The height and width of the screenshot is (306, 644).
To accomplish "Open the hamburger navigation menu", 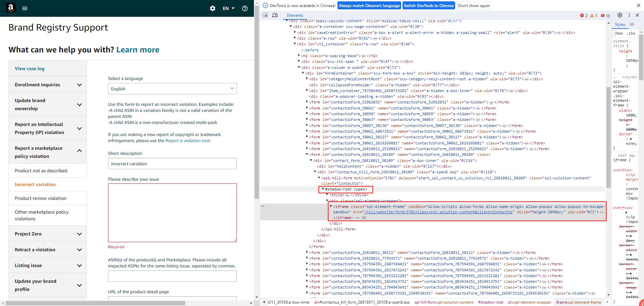I will point(25,8).
